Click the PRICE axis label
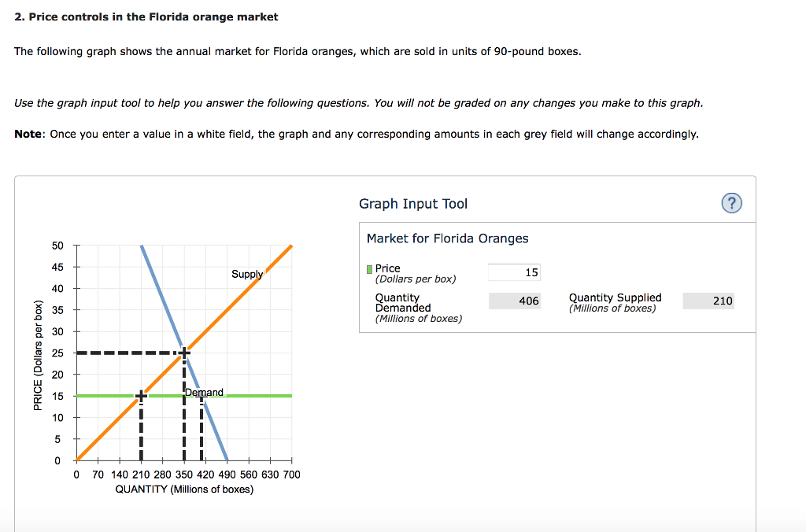806x532 pixels. click(38, 352)
